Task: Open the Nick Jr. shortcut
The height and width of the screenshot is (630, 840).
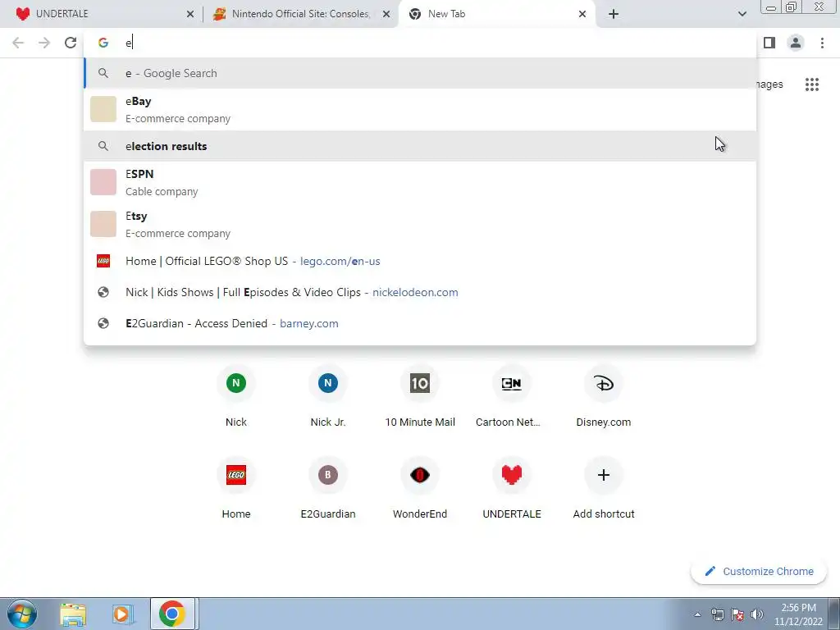Action: [x=328, y=397]
